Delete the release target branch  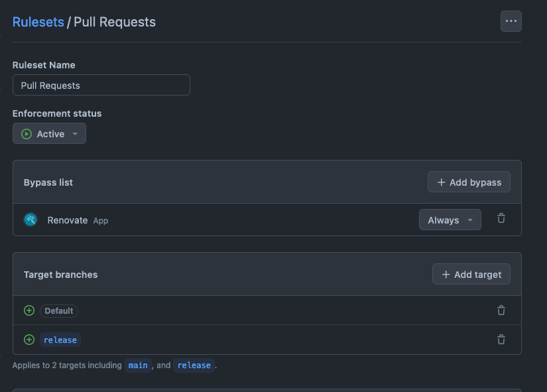[501, 340]
